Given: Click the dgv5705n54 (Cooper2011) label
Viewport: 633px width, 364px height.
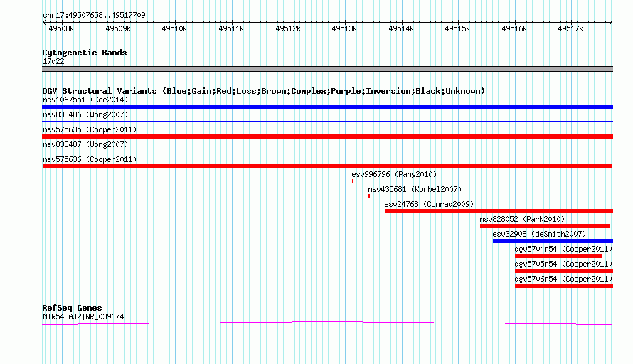Looking at the screenshot, I should [563, 264].
